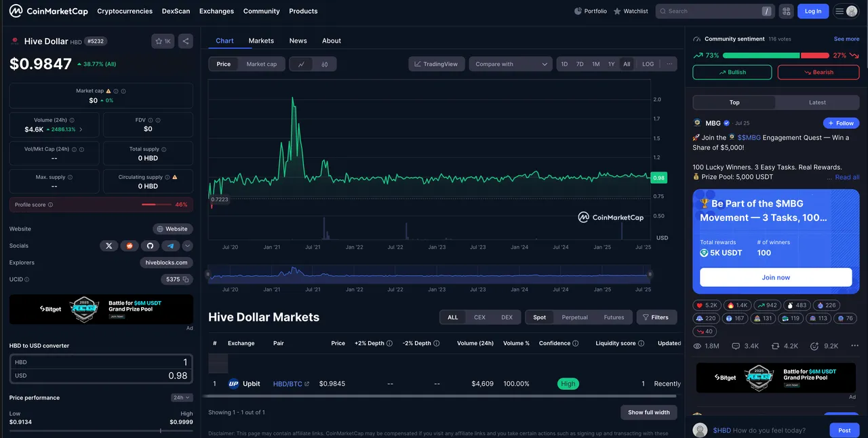This screenshot has height=438, width=868.
Task: Set chart range to 1D
Action: point(564,64)
